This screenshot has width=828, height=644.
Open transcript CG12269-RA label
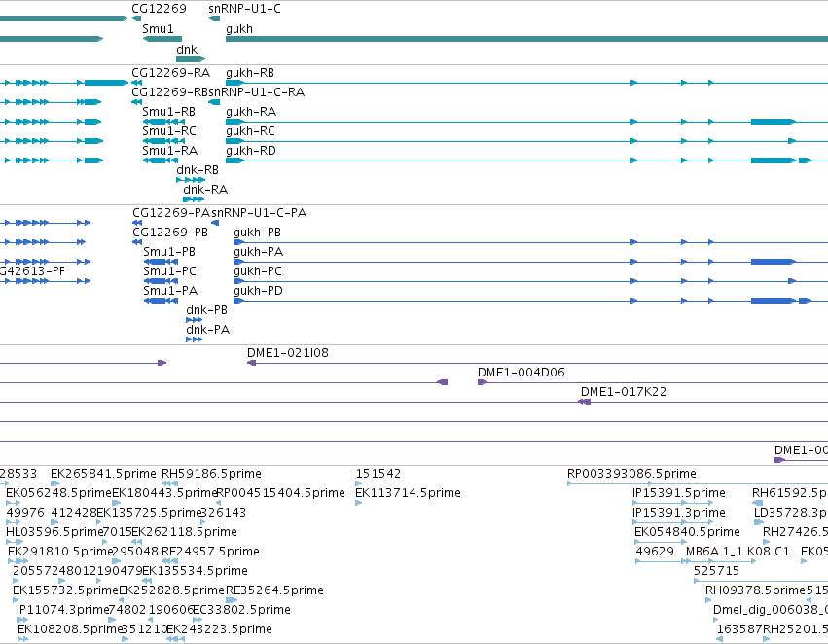[170, 72]
